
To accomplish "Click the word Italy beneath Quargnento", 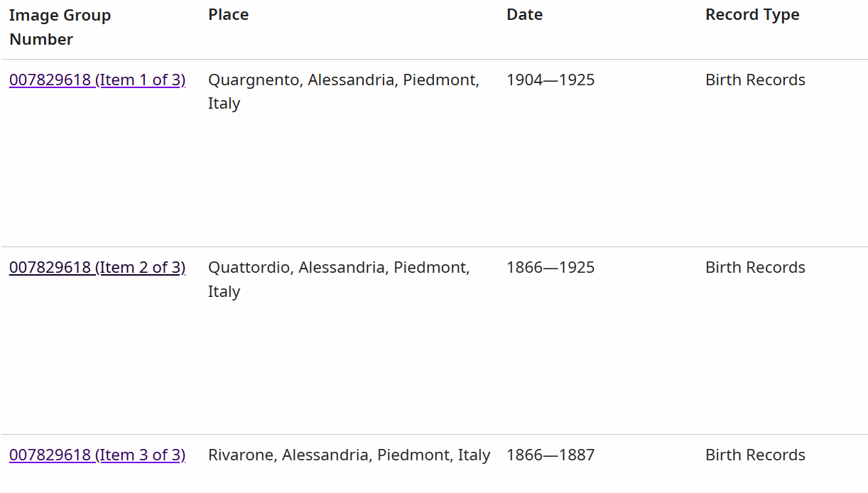I will tap(224, 104).
